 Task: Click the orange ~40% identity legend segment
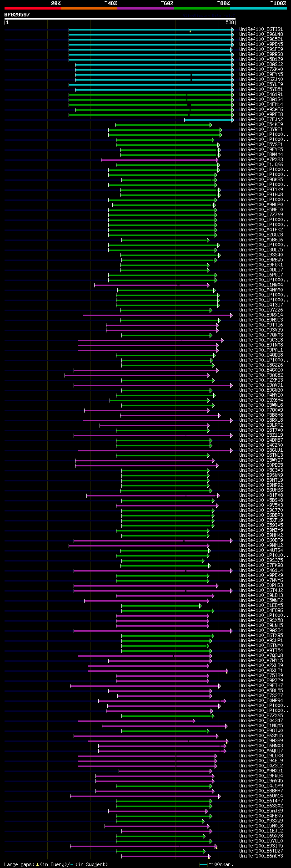(89, 8)
